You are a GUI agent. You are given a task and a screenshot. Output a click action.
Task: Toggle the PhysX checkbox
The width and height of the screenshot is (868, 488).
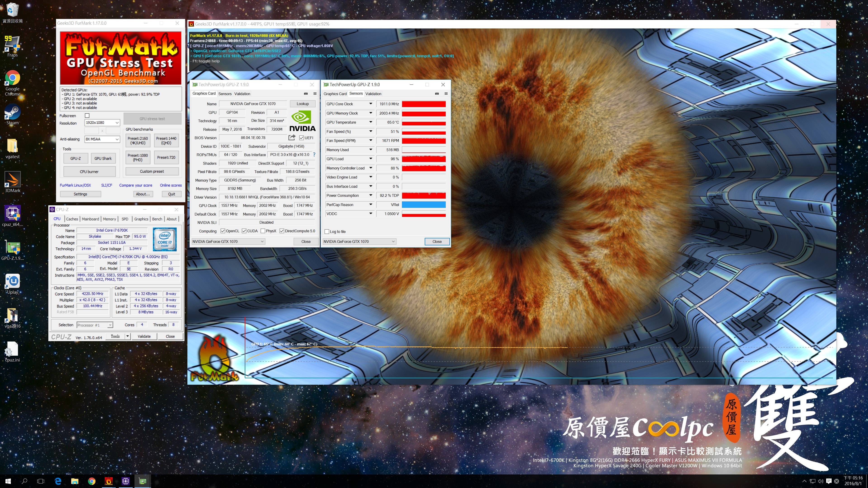[262, 231]
